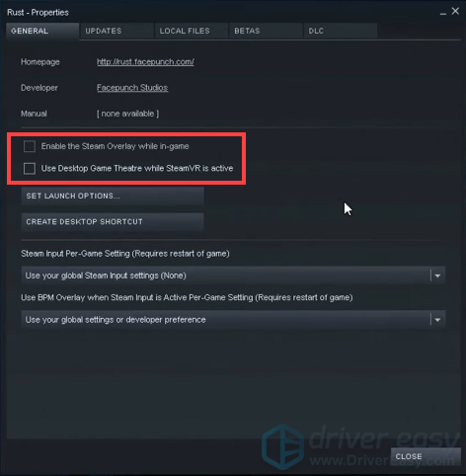The width and height of the screenshot is (466, 476).
Task: Click Create Desktop Shortcut button
Action: 113,222
